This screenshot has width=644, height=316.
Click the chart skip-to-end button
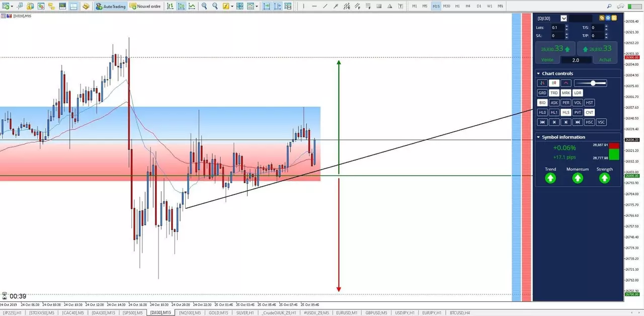[578, 122]
